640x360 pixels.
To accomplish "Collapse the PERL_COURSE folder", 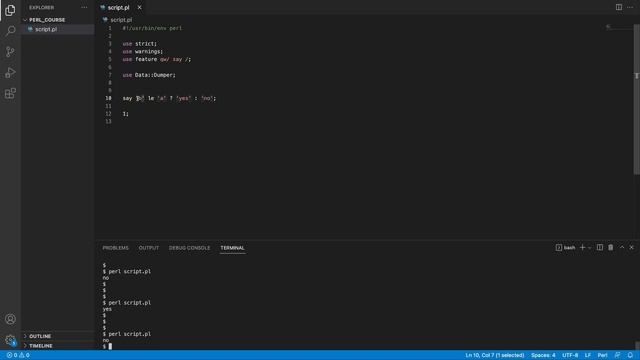I will (x=47, y=20).
